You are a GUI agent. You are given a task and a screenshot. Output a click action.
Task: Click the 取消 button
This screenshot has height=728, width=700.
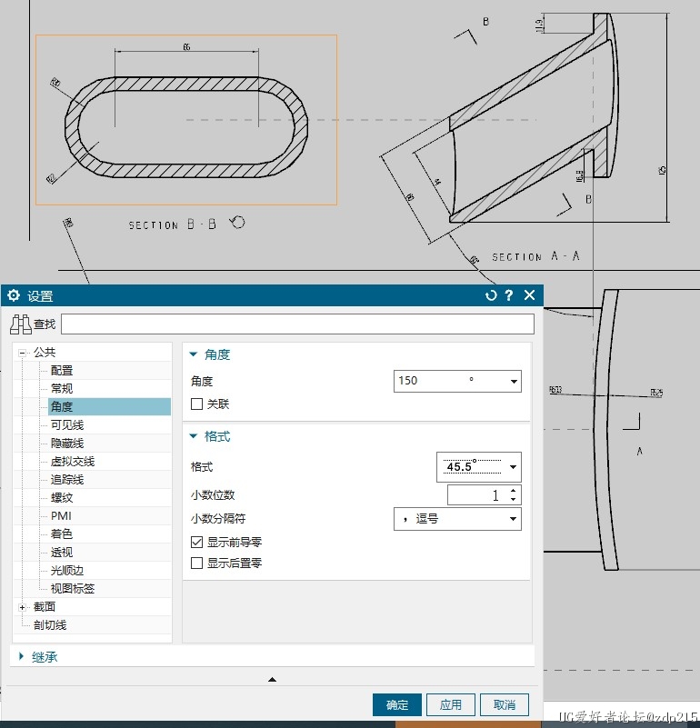pyautogui.click(x=505, y=704)
